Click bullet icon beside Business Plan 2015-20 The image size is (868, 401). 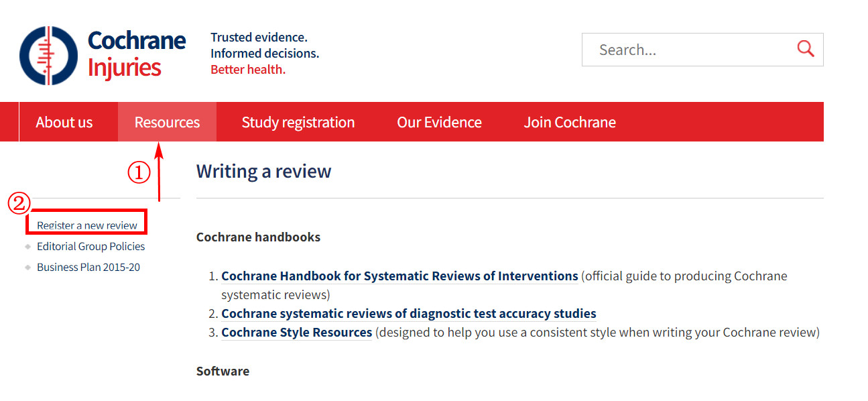[x=27, y=267]
